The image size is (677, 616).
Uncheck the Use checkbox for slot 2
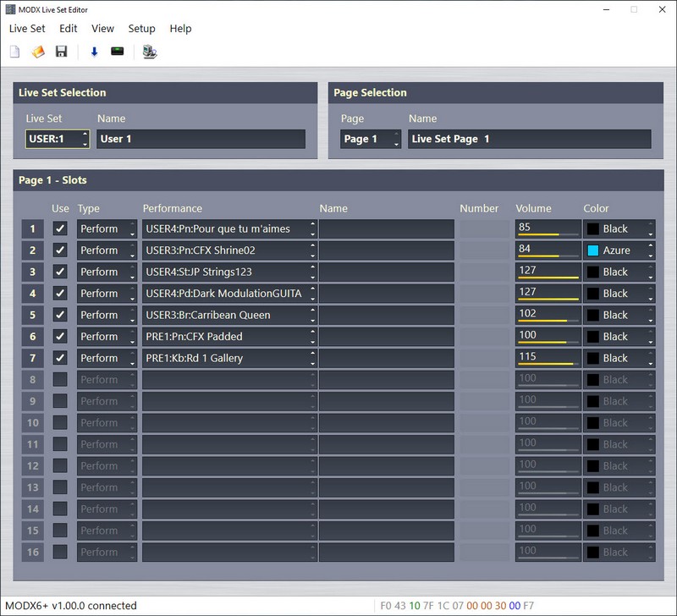60,250
